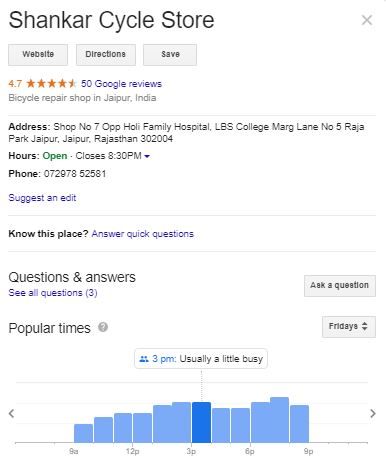The image size is (386, 457).
Task: Select the tallest evening popularity bar
Action: point(279,420)
